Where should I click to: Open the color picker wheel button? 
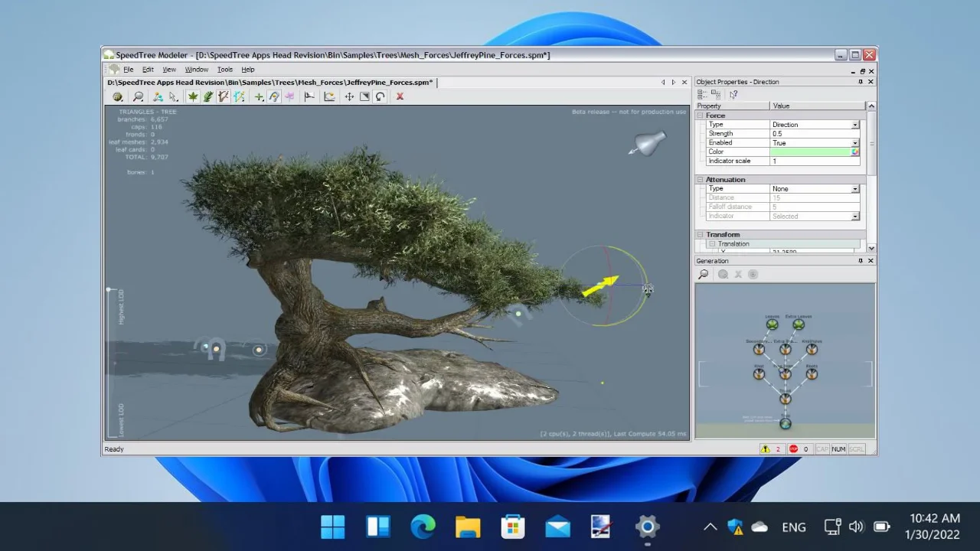855,152
